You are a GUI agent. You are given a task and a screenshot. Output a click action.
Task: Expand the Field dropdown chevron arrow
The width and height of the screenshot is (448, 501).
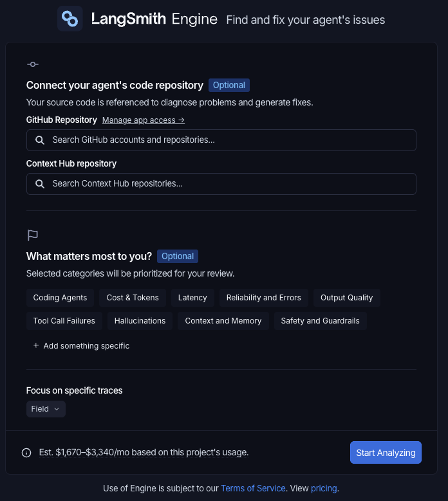pos(57,409)
